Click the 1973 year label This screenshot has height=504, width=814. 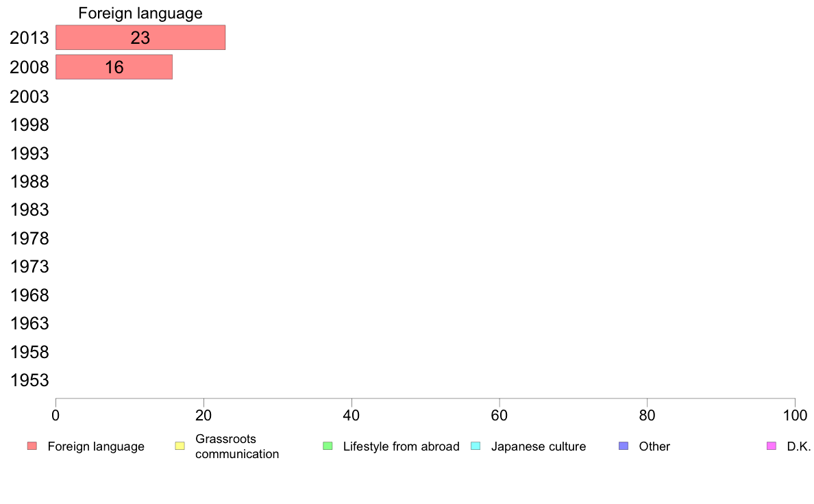(x=29, y=267)
